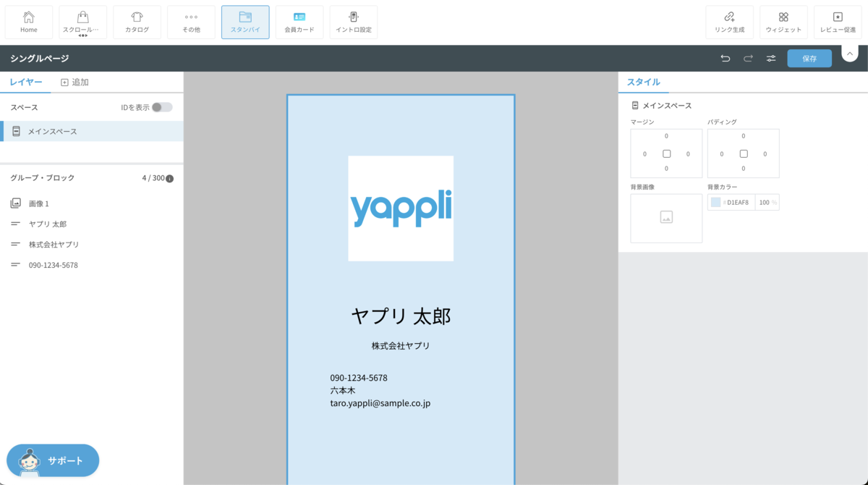Toggle the IDを表示 switch
The width and height of the screenshot is (868, 485).
162,107
